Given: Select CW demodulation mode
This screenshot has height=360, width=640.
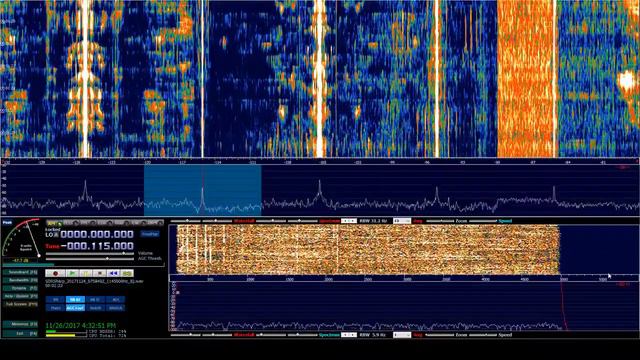Looking at the screenshot, I should click(138, 223).
